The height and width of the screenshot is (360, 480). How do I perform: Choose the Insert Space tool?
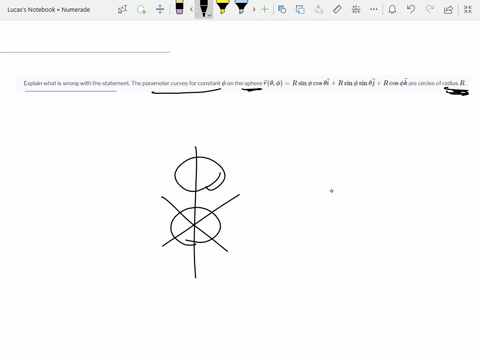160,9
